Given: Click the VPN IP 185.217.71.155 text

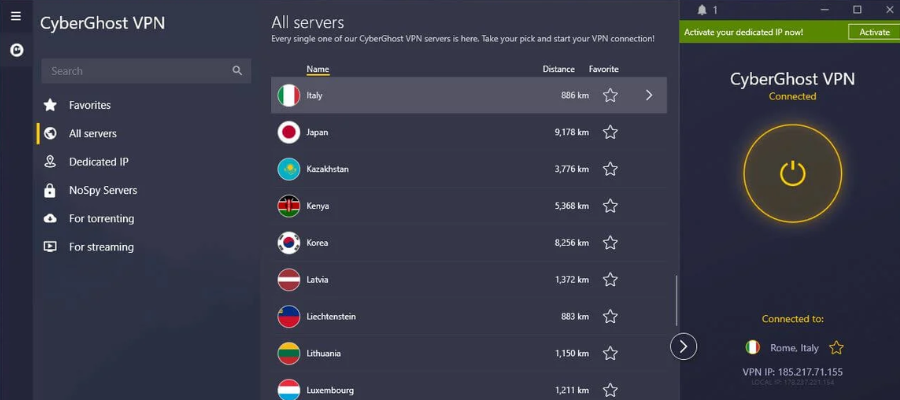Looking at the screenshot, I should [793, 372].
